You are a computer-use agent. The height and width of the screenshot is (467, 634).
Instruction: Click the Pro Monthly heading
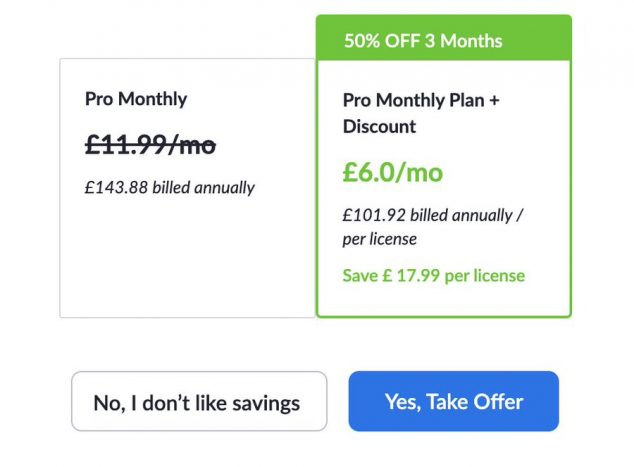(x=136, y=99)
